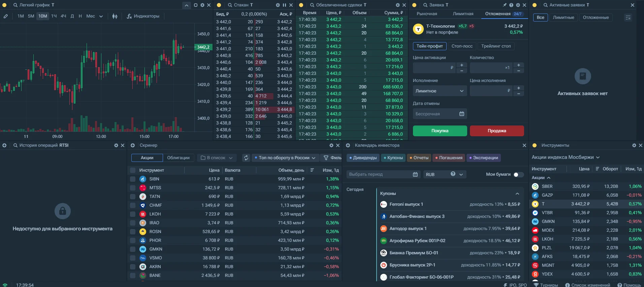644x287 pixels.
Task: Select the pencil drawing tool on chart
Action: [x=6, y=16]
